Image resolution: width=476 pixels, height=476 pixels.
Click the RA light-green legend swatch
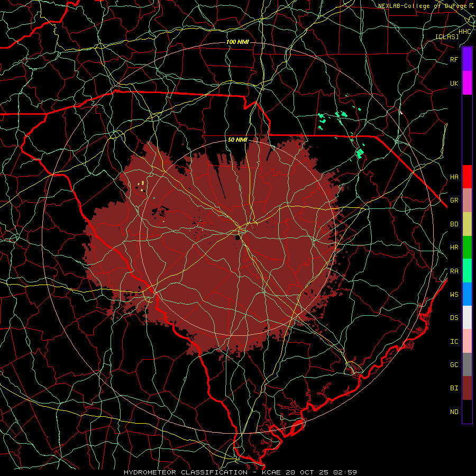[467, 271]
